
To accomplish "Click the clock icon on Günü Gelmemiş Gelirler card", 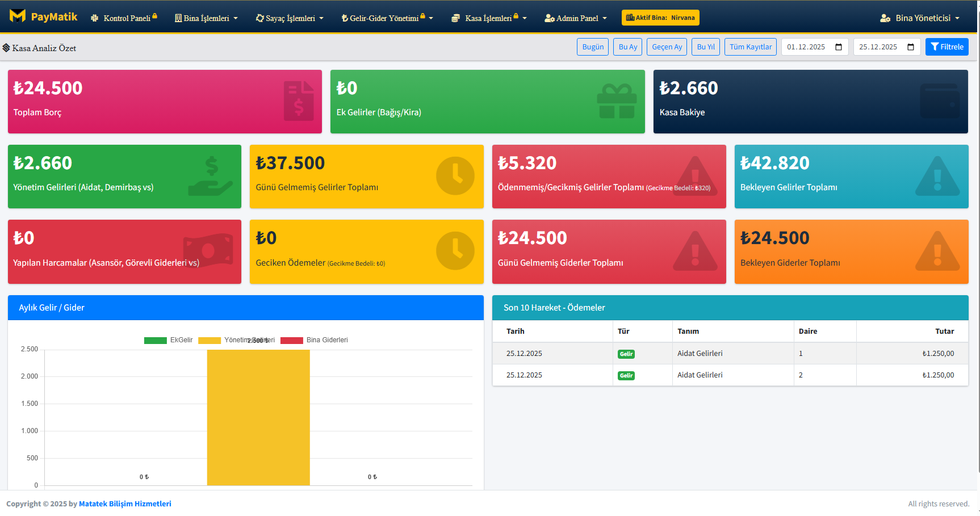I will pos(455,176).
